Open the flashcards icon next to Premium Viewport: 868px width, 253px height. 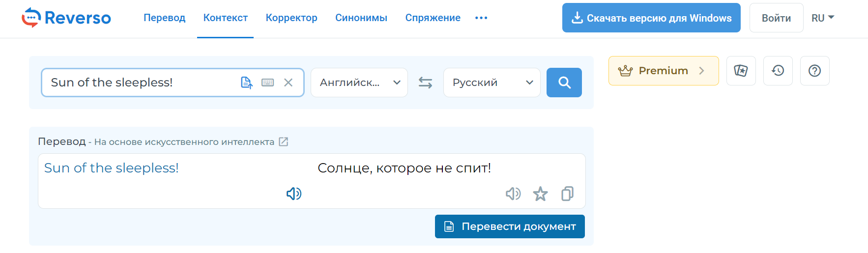(741, 71)
